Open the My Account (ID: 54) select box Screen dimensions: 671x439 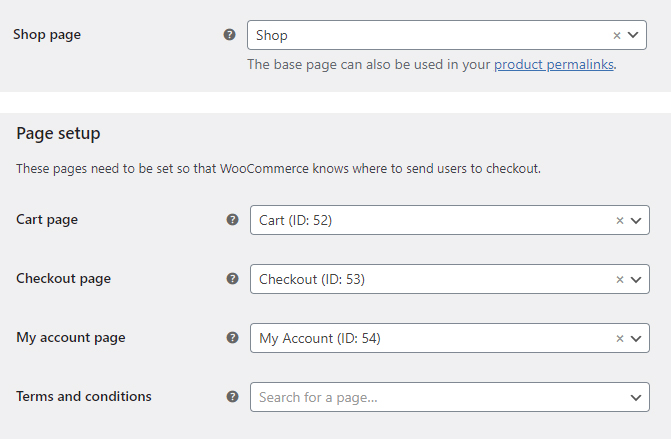[450, 338]
